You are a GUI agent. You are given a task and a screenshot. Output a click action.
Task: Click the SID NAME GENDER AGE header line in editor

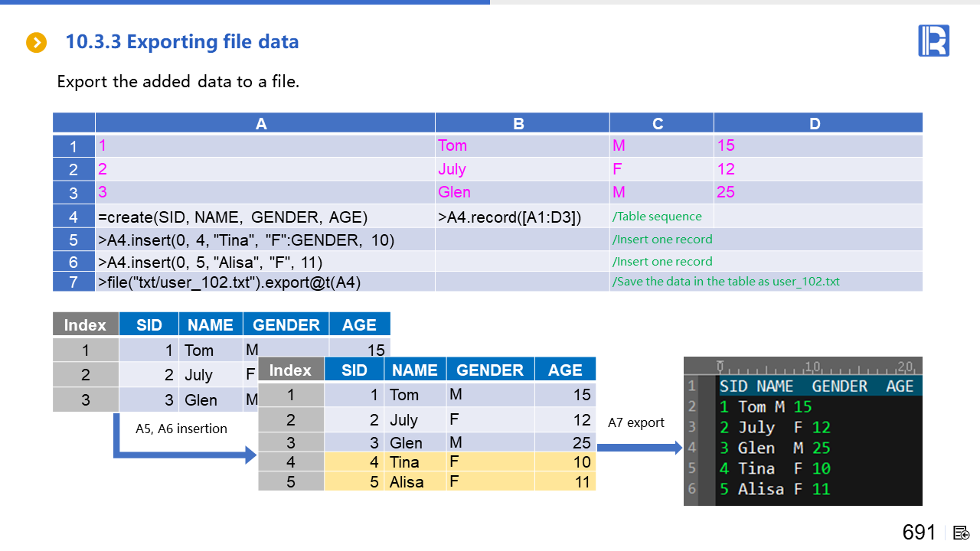click(815, 386)
